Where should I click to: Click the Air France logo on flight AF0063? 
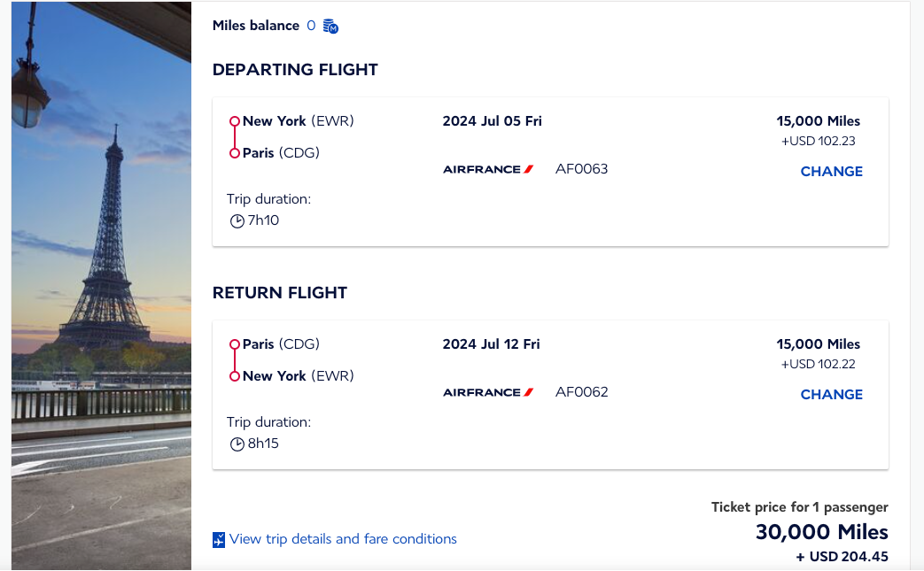point(488,168)
